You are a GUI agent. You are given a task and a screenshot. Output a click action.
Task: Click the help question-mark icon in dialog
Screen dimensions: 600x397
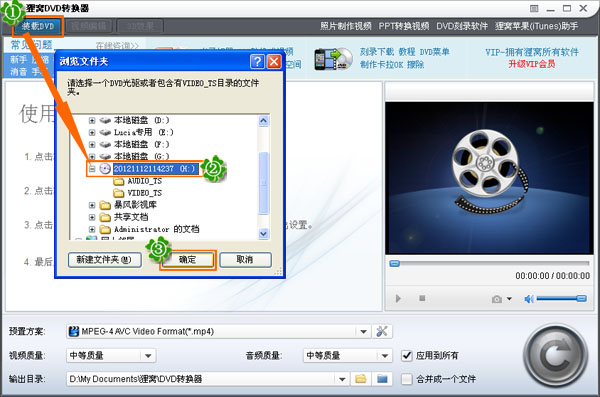(x=258, y=61)
